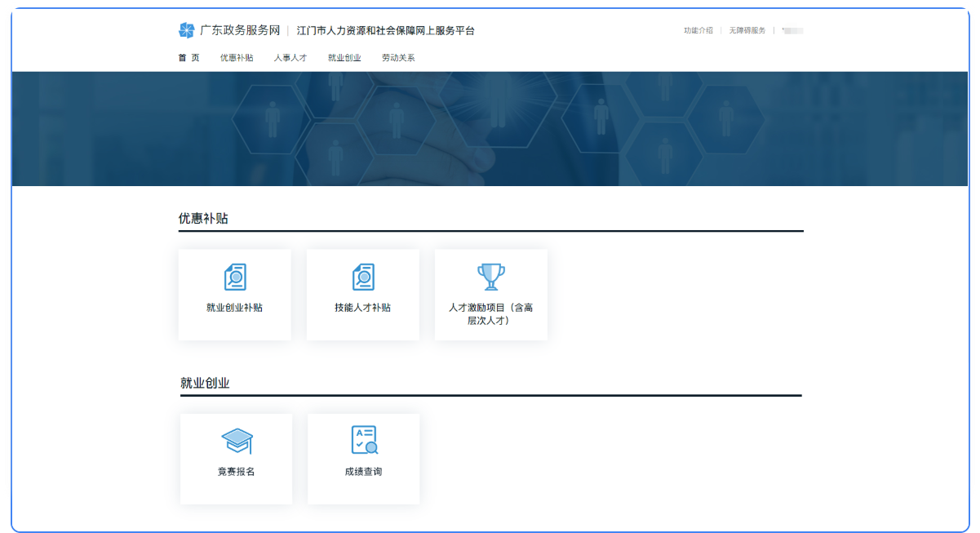Click the graduation cap icon for 竞赛报名

coord(237,441)
